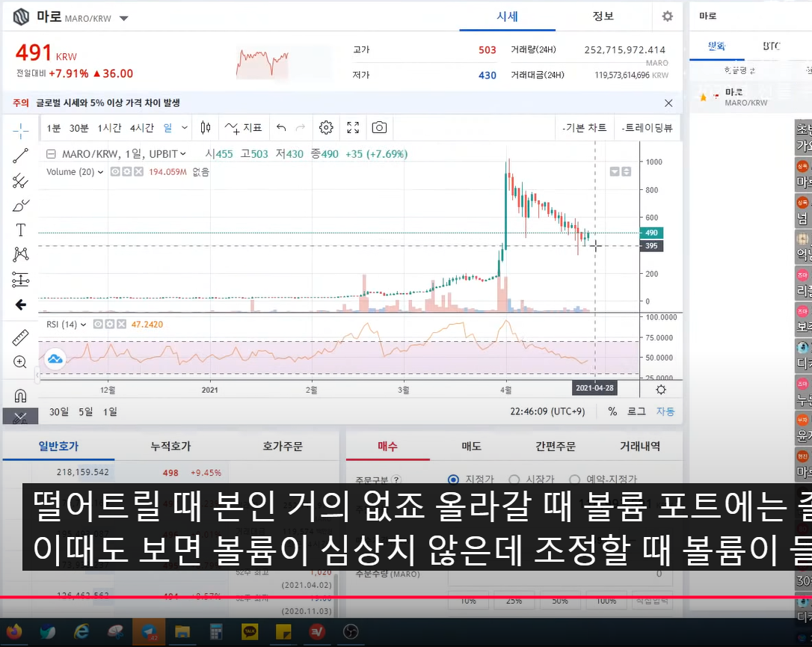The image size is (812, 647).
Task: Open Volume indicator settings gear
Action: point(127,171)
